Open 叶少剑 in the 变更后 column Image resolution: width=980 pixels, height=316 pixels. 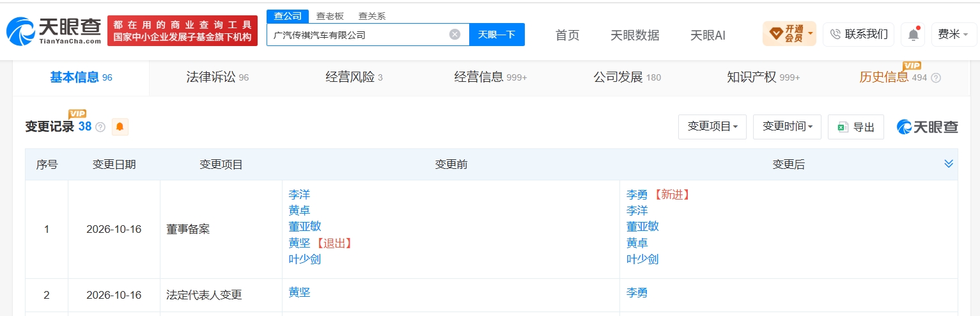(x=642, y=259)
